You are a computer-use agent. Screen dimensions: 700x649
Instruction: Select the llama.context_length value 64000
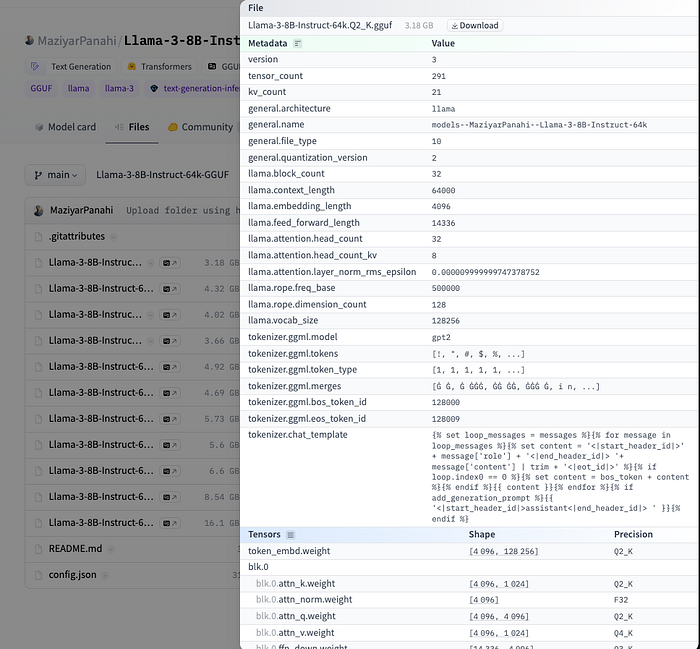pyautogui.click(x=443, y=191)
